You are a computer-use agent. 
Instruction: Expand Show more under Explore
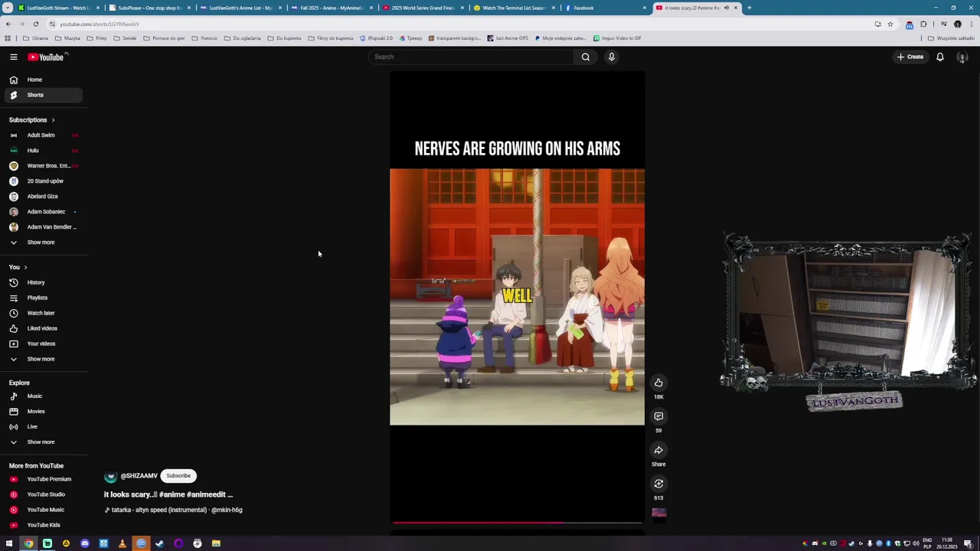pos(43,442)
